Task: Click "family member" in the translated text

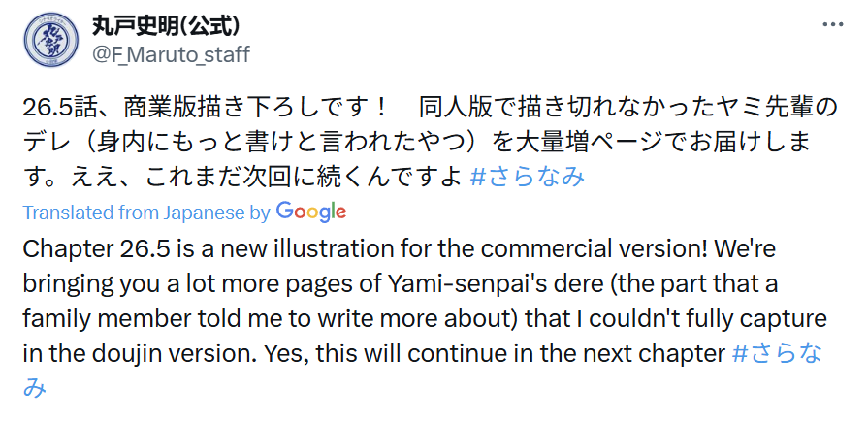Action: point(106,319)
